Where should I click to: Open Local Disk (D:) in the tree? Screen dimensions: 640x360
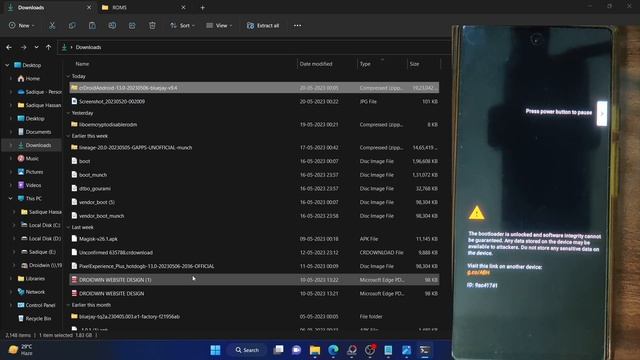pyautogui.click(x=40, y=238)
